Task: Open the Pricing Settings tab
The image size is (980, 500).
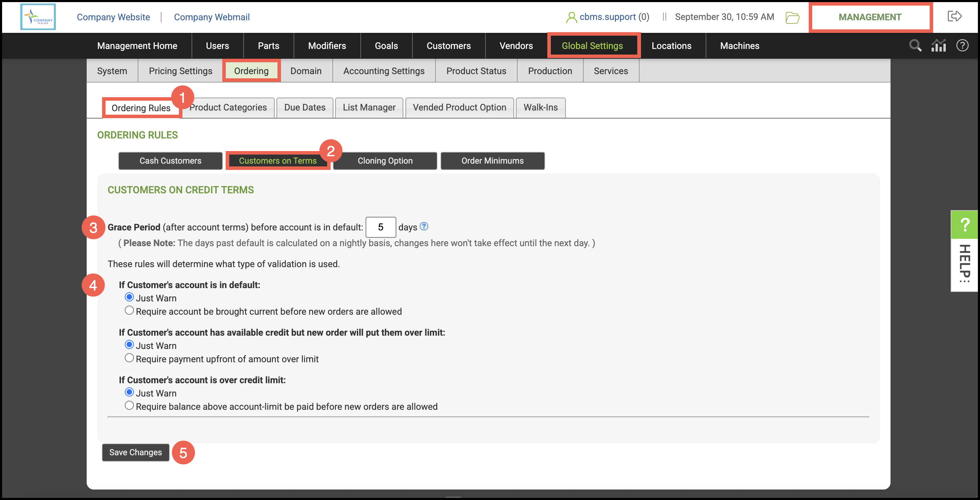Action: pos(180,71)
